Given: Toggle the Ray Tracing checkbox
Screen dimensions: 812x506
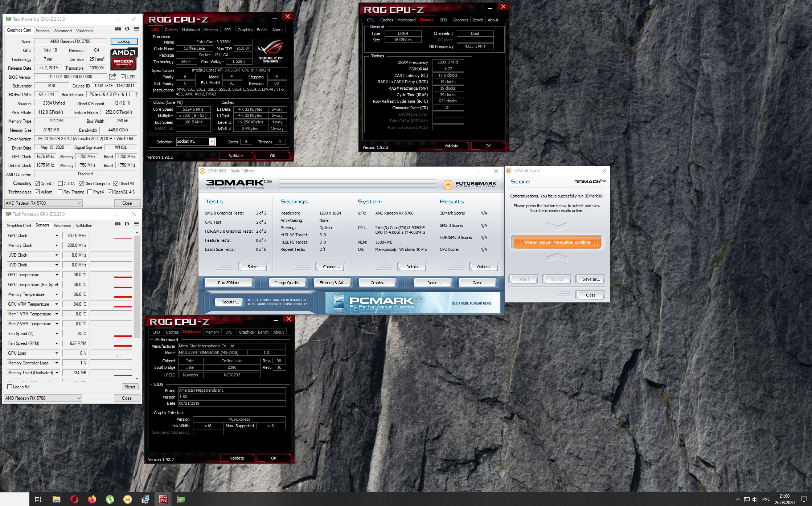Looking at the screenshot, I should [x=60, y=192].
